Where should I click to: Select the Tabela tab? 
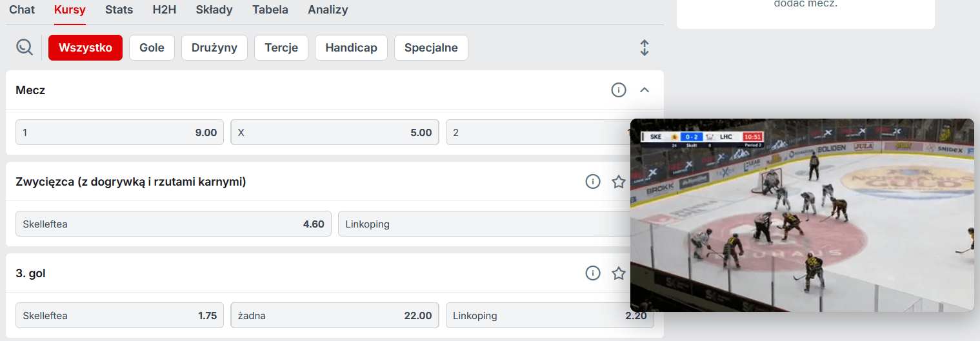pyautogui.click(x=270, y=10)
